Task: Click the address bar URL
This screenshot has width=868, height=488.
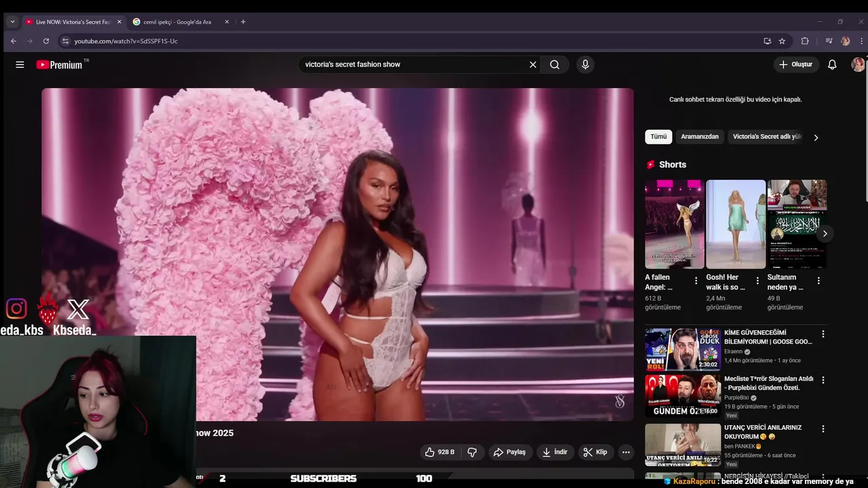Action: click(126, 41)
